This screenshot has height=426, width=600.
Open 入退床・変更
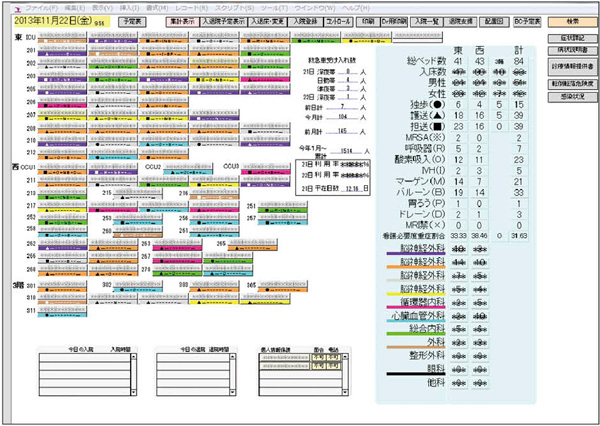(x=267, y=22)
